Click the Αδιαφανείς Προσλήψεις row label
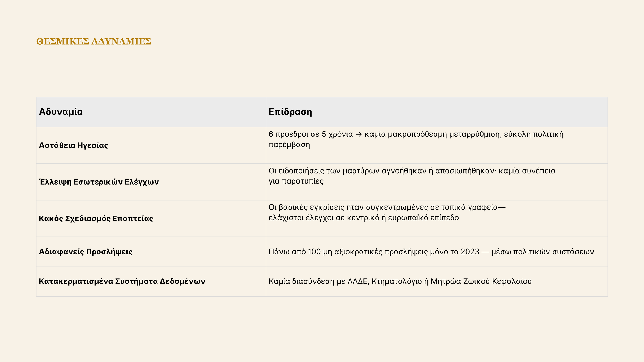 (x=86, y=252)
